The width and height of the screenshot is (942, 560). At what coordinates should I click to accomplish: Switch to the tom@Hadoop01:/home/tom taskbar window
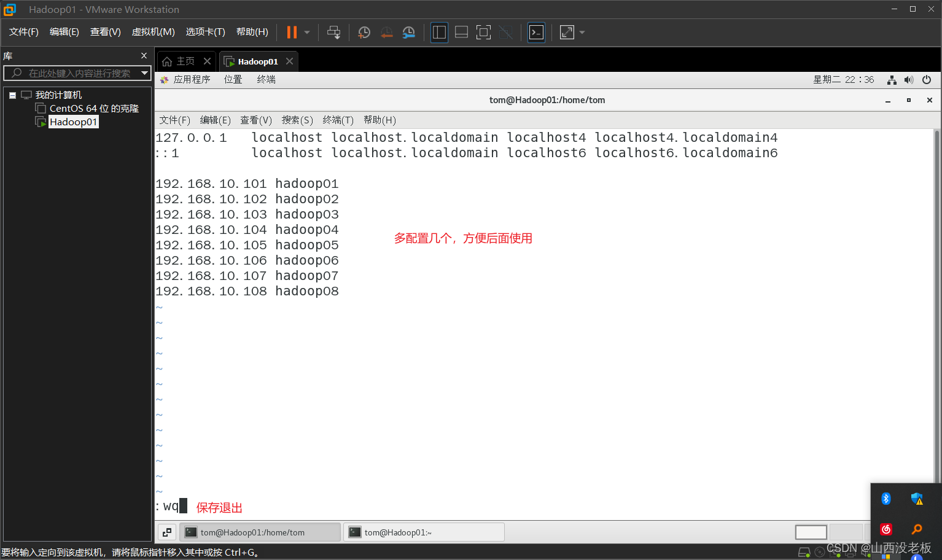pyautogui.click(x=260, y=532)
